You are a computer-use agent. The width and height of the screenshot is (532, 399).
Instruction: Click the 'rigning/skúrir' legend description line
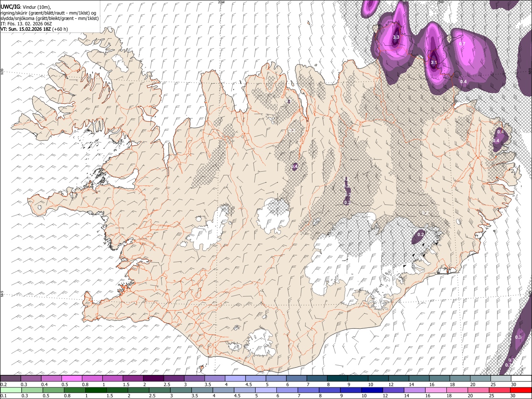pyautogui.click(x=49, y=13)
